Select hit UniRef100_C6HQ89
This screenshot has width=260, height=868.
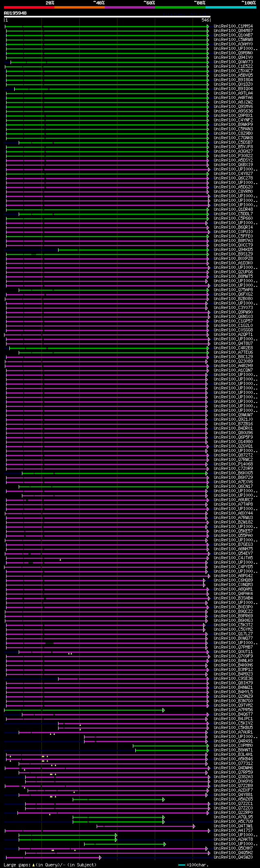(x=233, y=580)
